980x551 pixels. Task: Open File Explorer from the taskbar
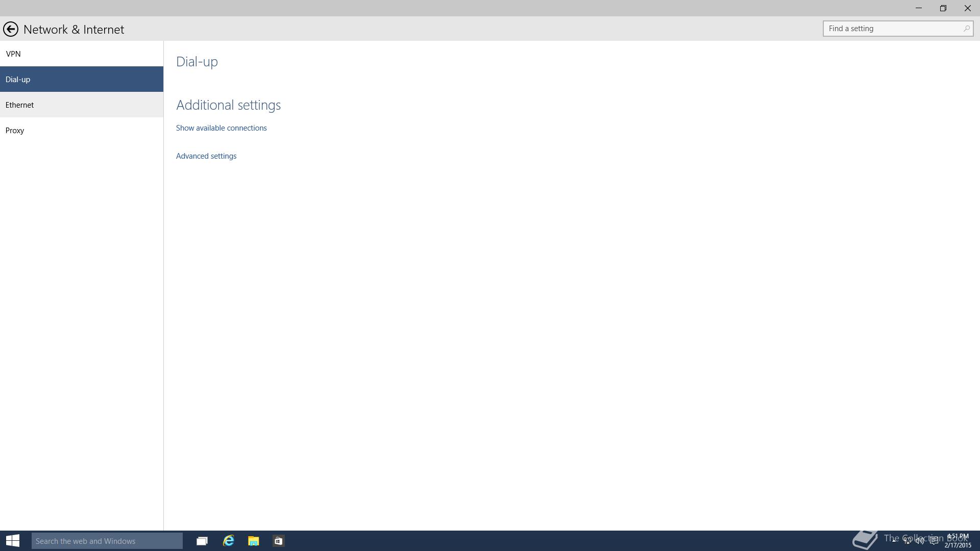point(253,541)
